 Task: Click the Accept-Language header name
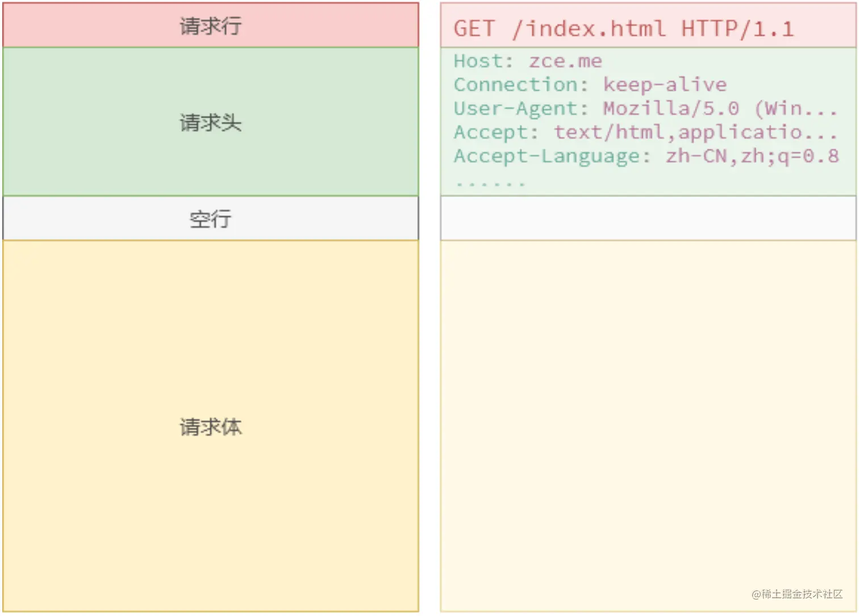coord(552,156)
